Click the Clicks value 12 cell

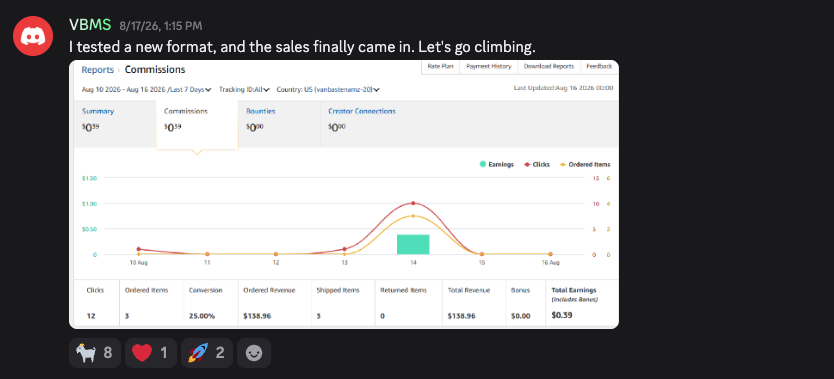[91, 316]
